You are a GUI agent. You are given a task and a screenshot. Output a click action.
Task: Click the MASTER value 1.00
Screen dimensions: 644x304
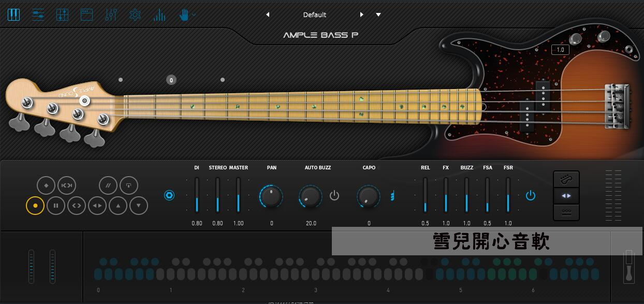(x=238, y=223)
